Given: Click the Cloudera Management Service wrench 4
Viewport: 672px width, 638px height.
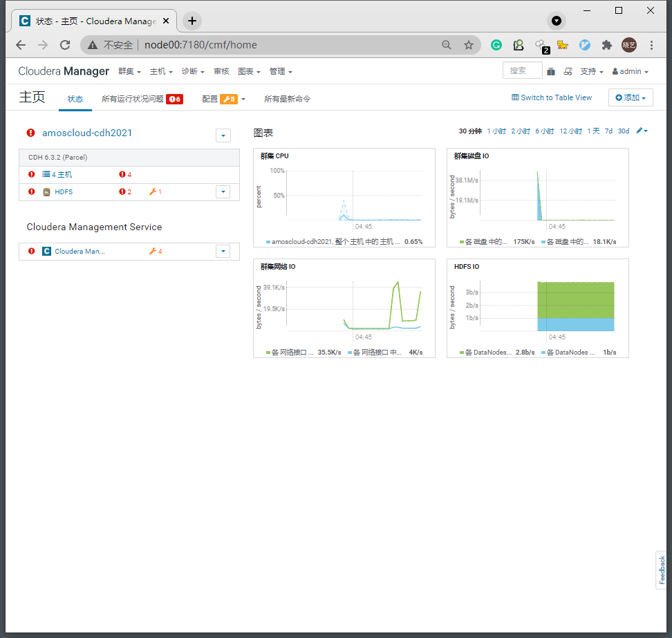Looking at the screenshot, I should point(156,252).
